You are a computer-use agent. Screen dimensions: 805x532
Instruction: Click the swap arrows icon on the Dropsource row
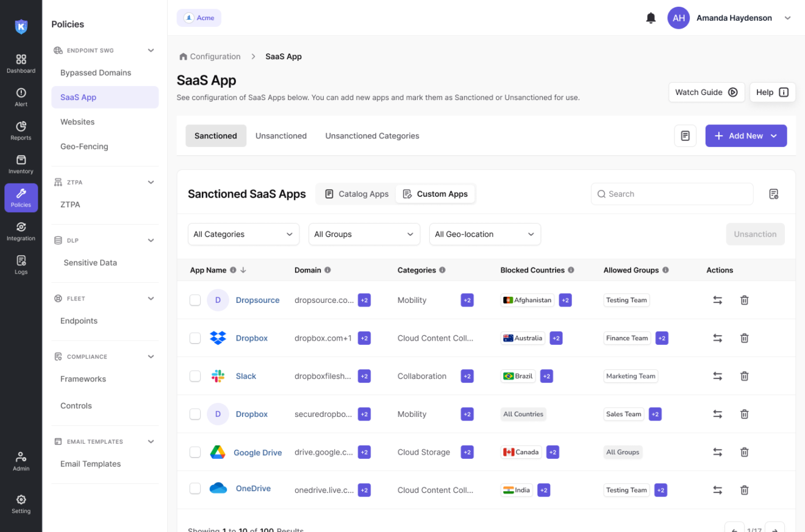pyautogui.click(x=717, y=300)
